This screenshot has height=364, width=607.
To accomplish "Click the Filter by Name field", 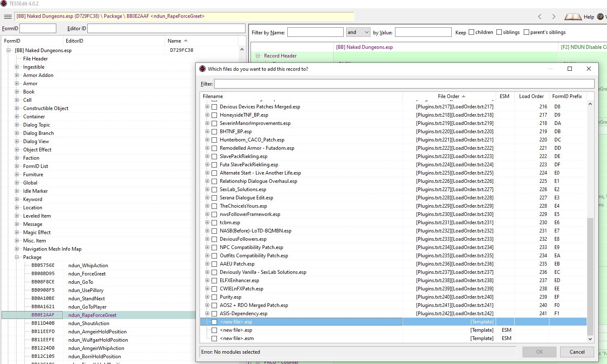I will point(315,32).
